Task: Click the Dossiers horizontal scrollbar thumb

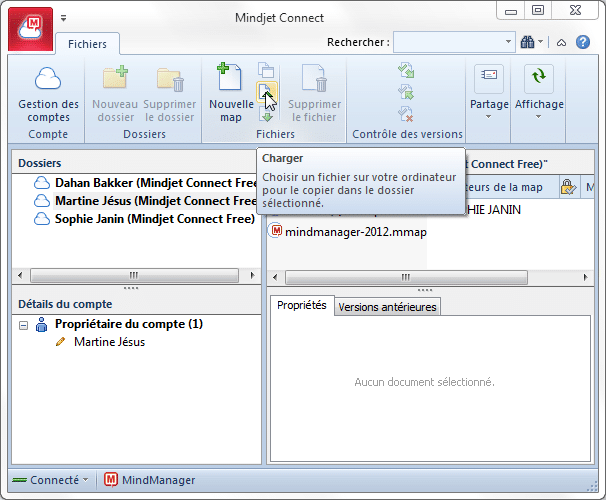Action: pos(134,276)
